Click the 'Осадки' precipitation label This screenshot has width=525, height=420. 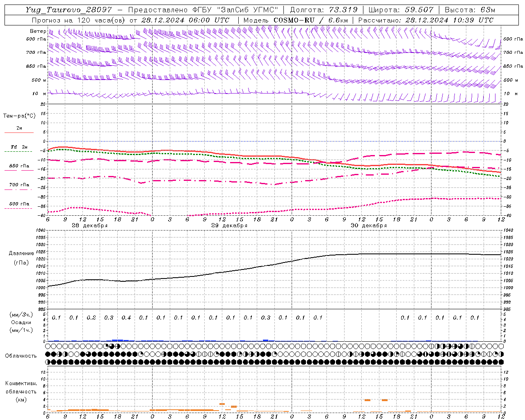(21, 322)
